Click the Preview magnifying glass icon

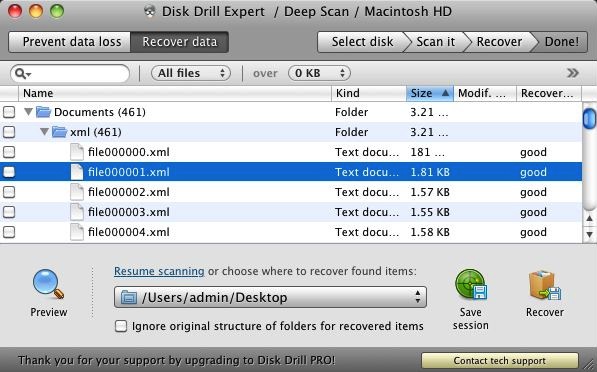48,284
